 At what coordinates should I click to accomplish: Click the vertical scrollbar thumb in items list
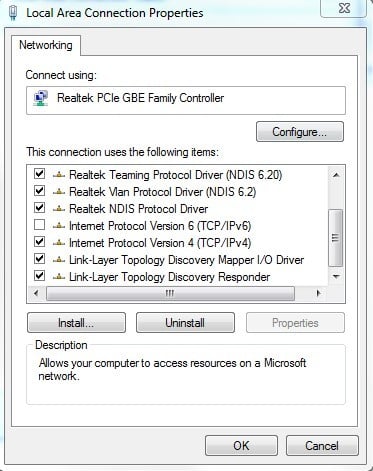(336, 238)
